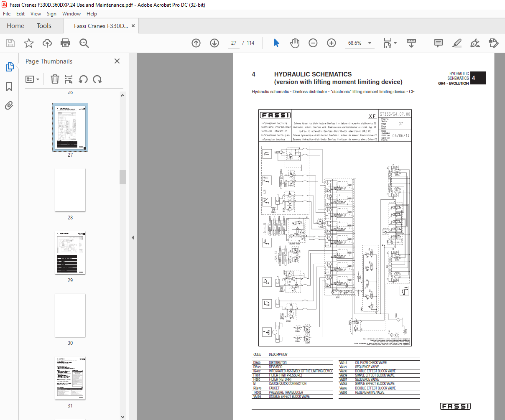Activate the Hand pan tool

point(295,43)
